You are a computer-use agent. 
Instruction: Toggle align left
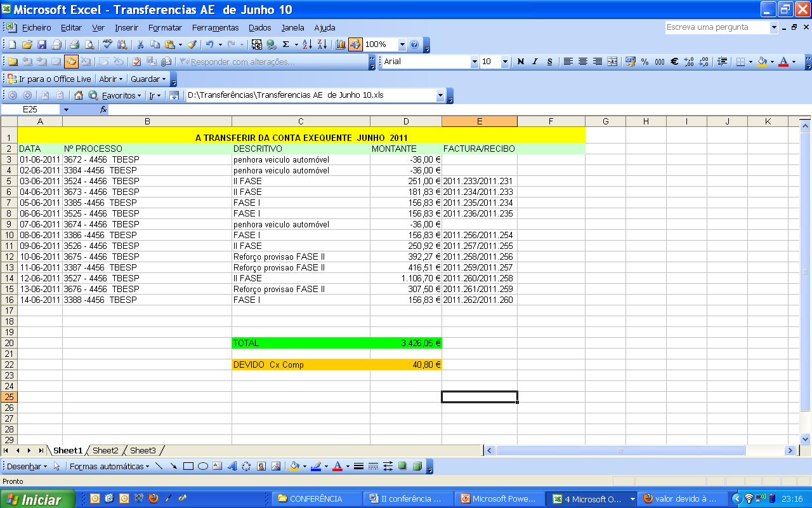568,62
